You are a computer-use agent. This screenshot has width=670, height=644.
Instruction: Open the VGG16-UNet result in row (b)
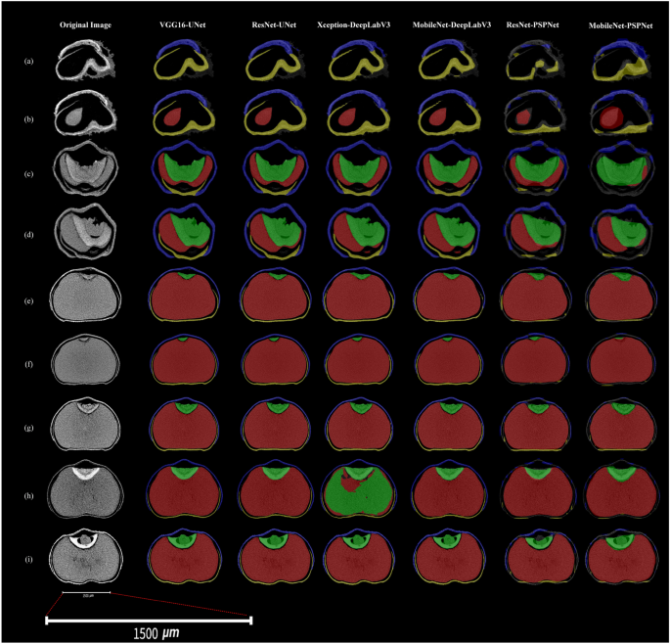tap(184, 114)
